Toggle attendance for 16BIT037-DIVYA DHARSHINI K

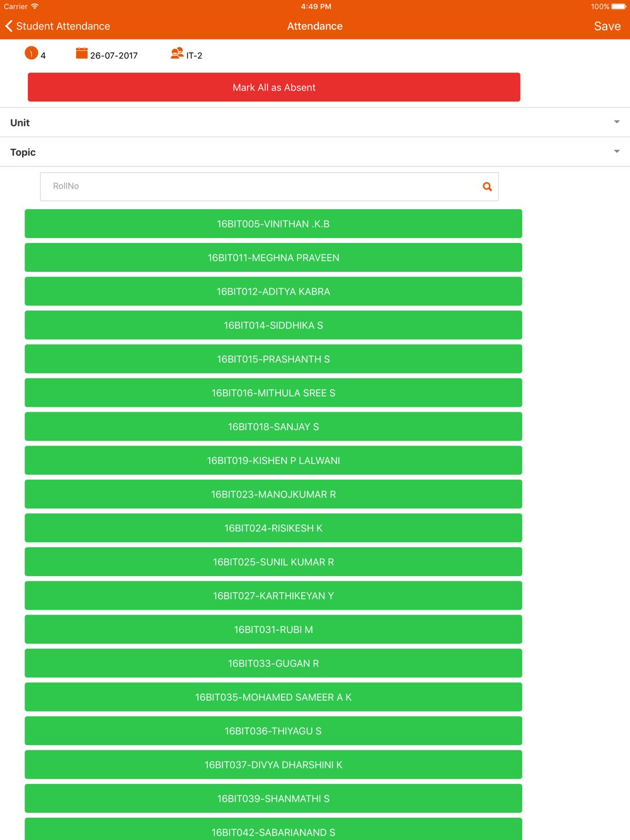click(x=273, y=764)
